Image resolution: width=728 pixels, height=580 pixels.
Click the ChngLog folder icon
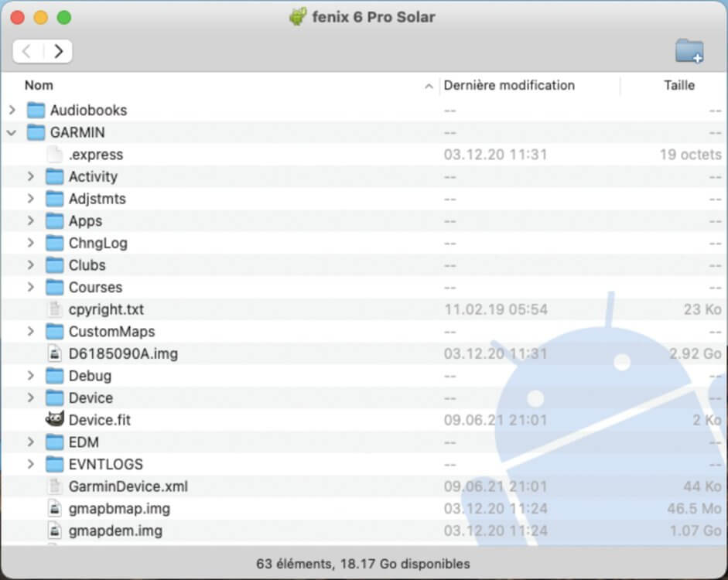click(x=54, y=243)
